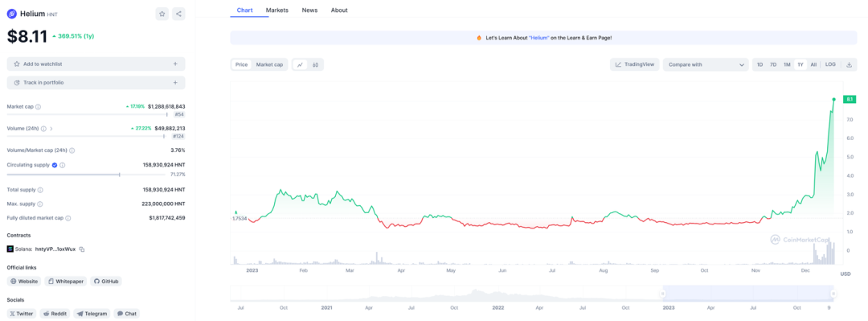Copy the Solana contract address icon
The image size is (868, 321).
81,249
